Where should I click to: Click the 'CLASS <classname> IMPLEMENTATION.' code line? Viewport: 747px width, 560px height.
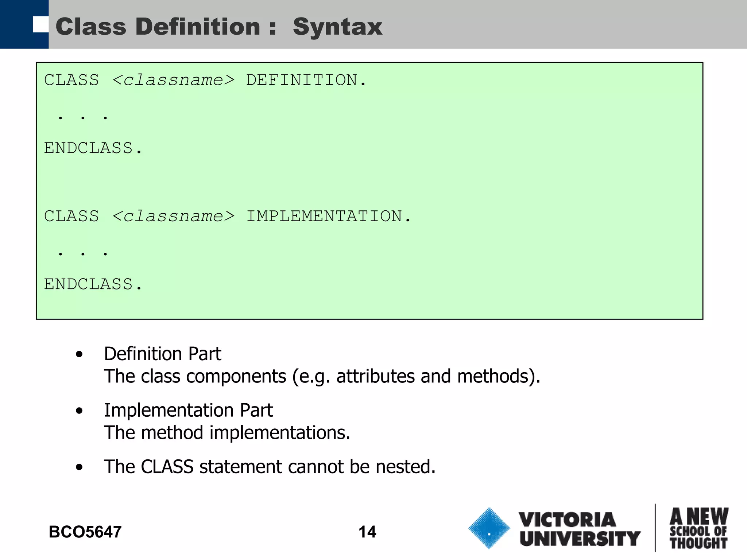[x=228, y=216]
